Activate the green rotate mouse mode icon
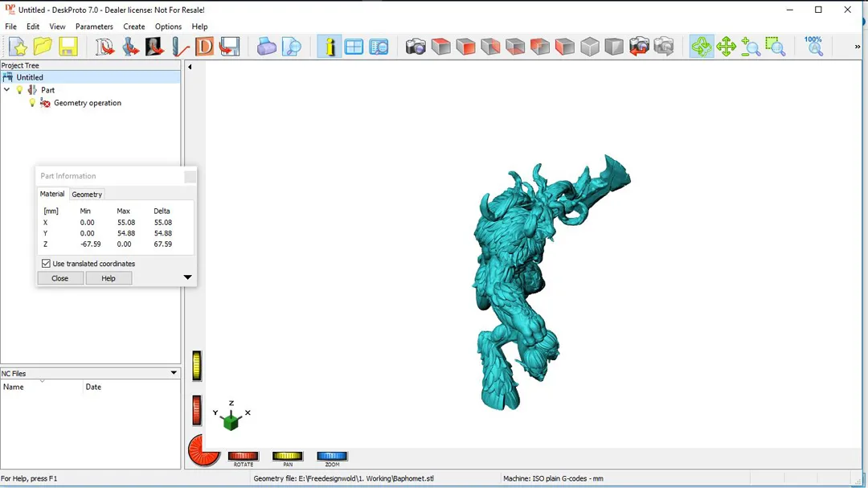 point(702,47)
